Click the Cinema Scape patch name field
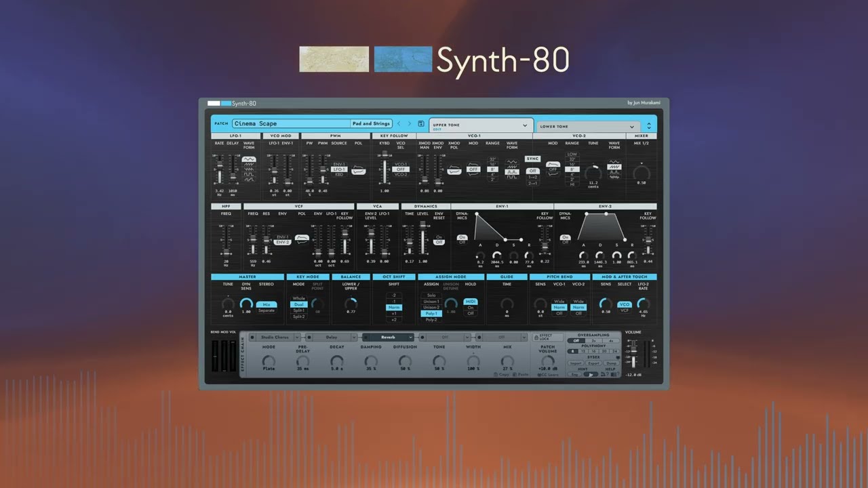Screen dimensions: 868x488 (292, 123)
